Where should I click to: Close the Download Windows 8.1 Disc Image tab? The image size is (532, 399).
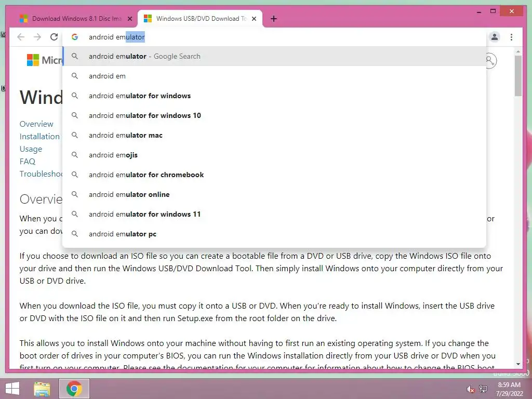tap(129, 19)
